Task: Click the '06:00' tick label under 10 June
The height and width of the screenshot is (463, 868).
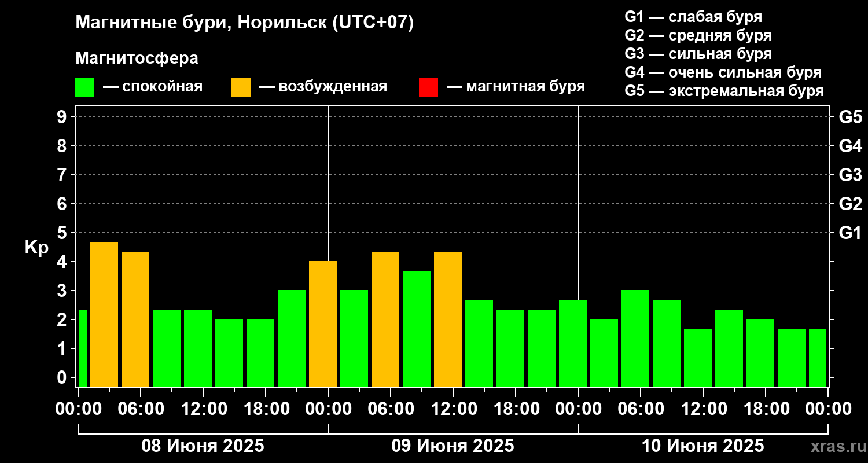Action: (641, 409)
